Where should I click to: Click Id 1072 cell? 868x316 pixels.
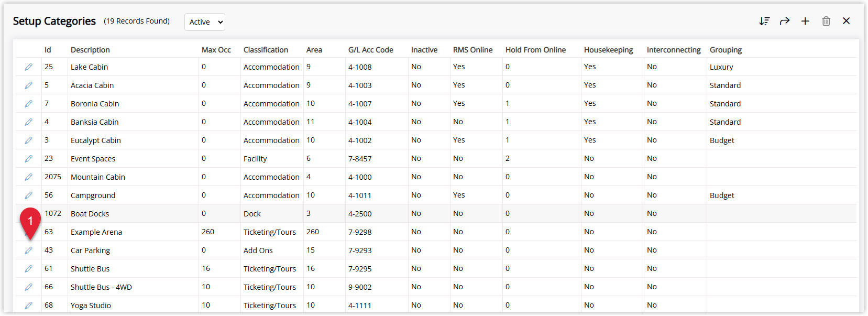click(x=52, y=214)
